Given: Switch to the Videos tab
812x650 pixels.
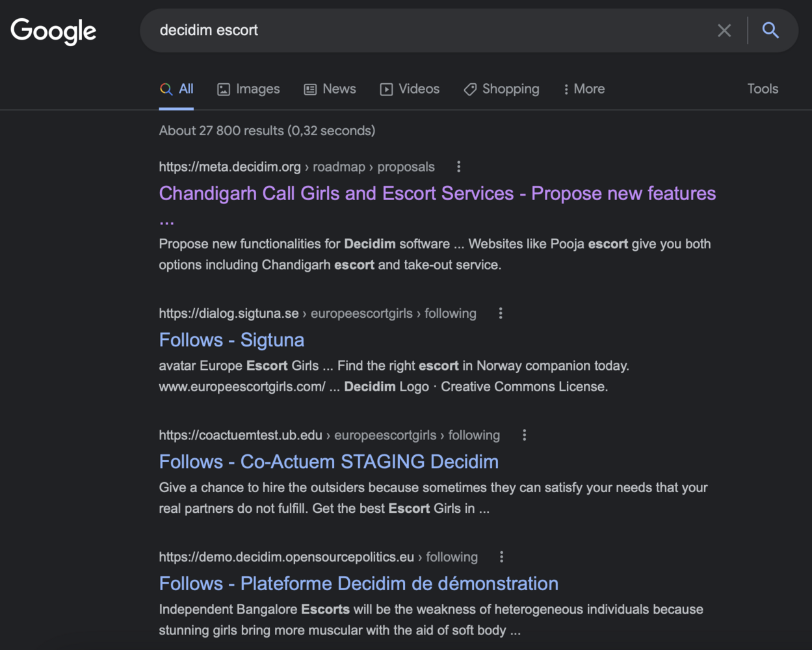Looking at the screenshot, I should pos(410,89).
